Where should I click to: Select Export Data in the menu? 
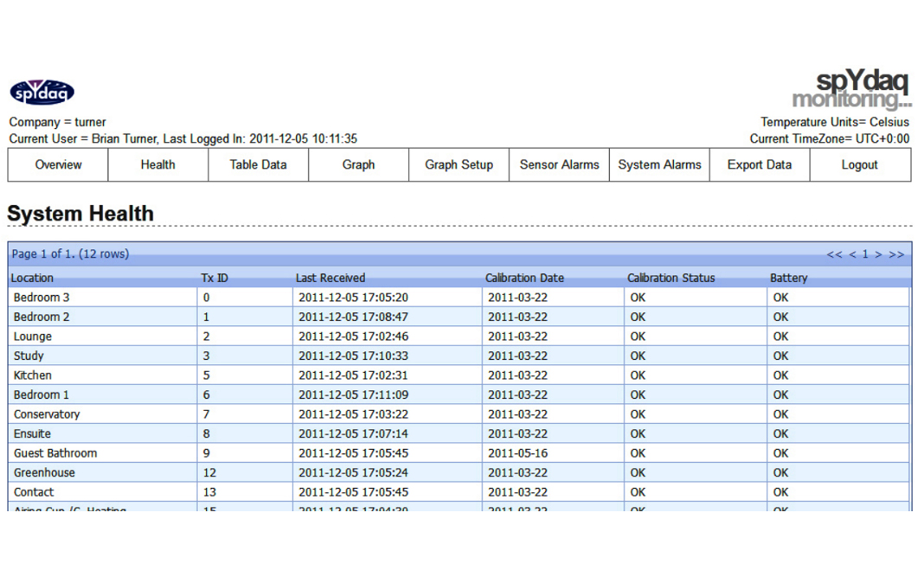point(760,164)
